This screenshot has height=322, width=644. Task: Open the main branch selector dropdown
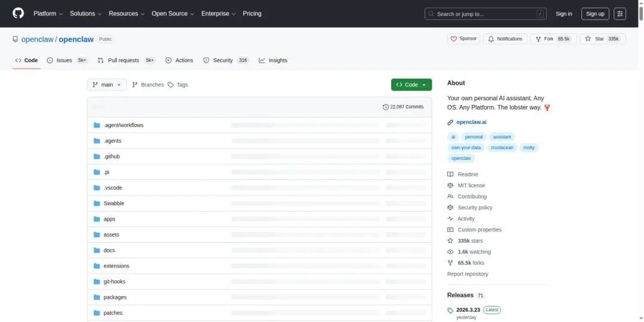point(107,85)
